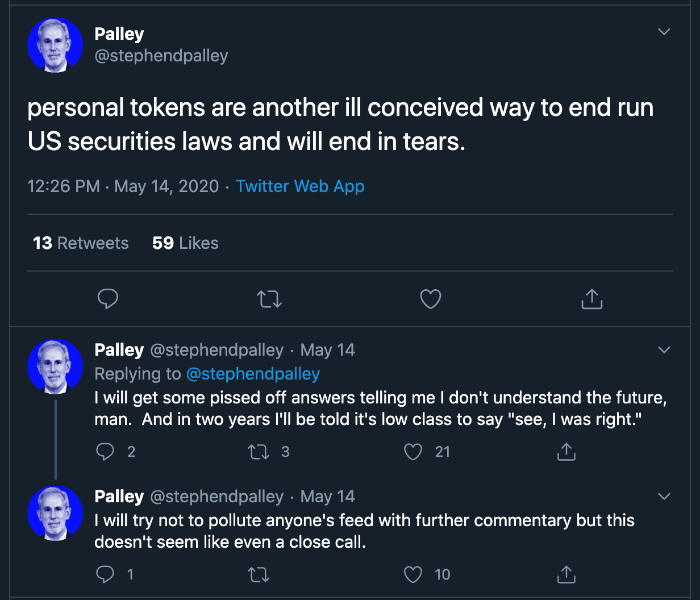Retweet the main personal tokens tweet
The image size is (700, 600).
(269, 299)
